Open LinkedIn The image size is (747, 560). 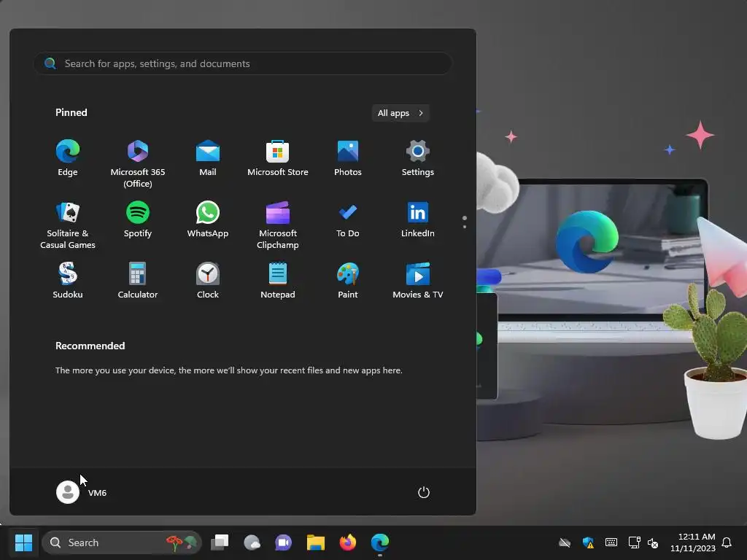point(418,220)
